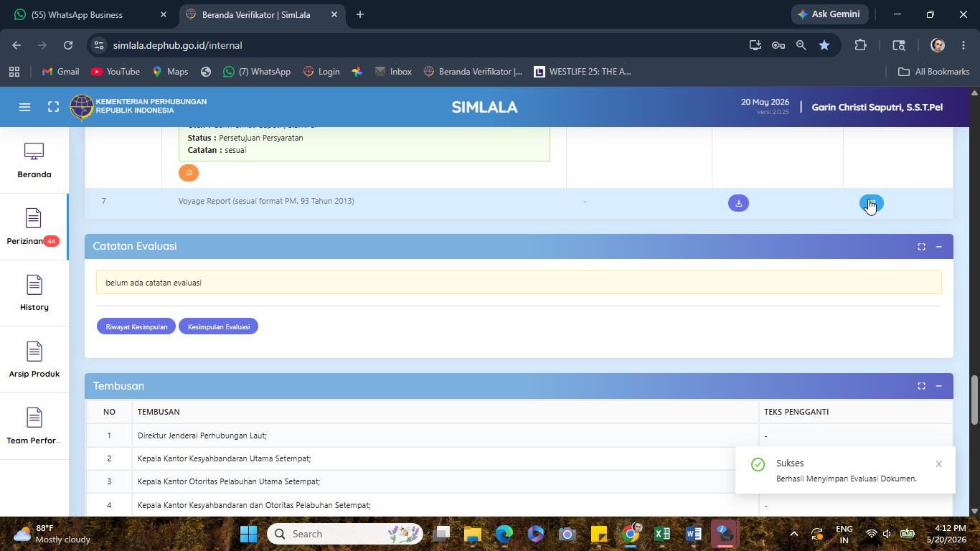The height and width of the screenshot is (551, 980).
Task: Click the page vertical scrollbar thumb
Action: tap(974, 399)
